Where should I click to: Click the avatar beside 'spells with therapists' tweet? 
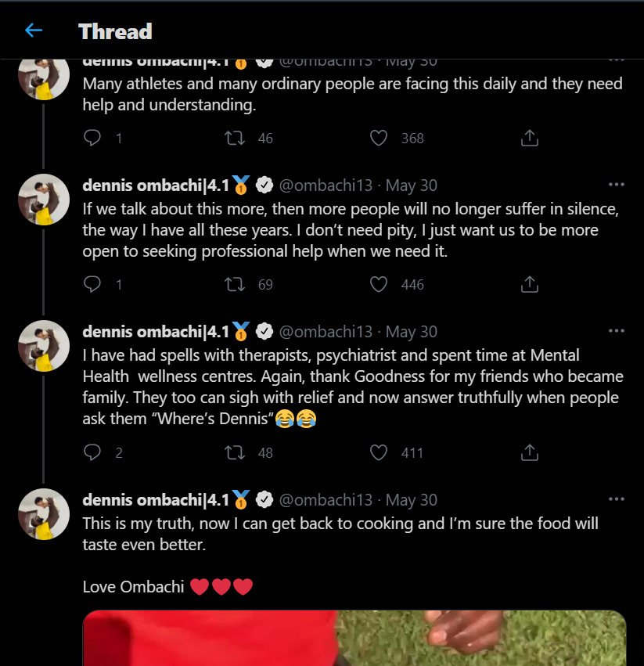point(44,346)
